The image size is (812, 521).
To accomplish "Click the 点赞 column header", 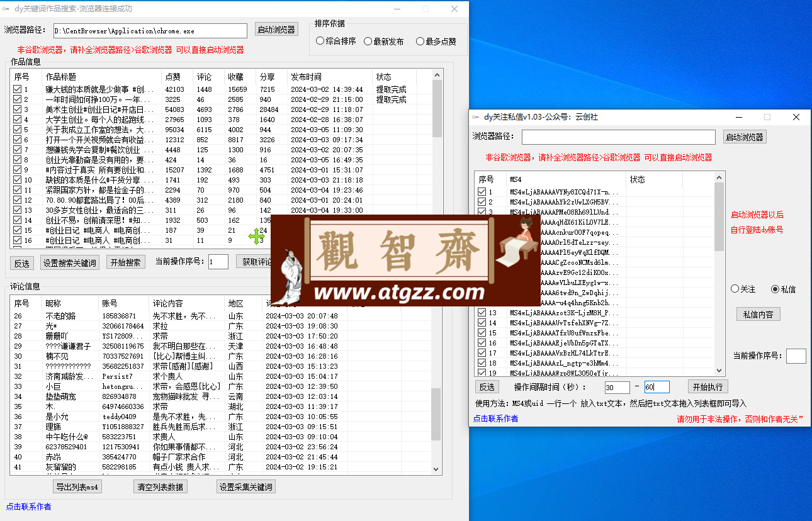I will coord(177,77).
